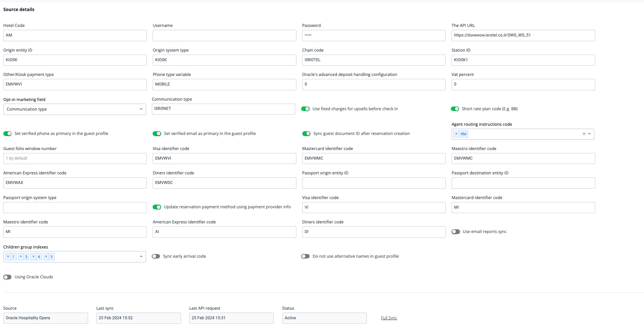Turn on Using Oracle Clouds
The height and width of the screenshot is (334, 644).
click(x=7, y=277)
